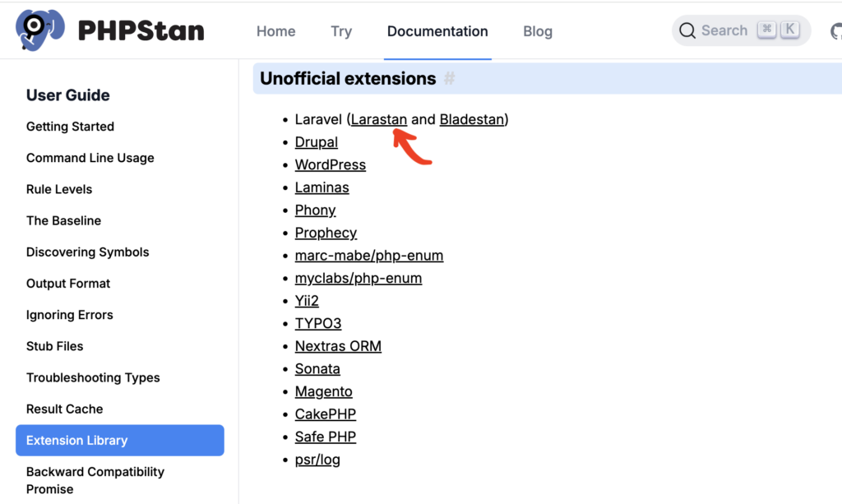Open the Larastan link
The height and width of the screenshot is (504, 842).
click(379, 119)
